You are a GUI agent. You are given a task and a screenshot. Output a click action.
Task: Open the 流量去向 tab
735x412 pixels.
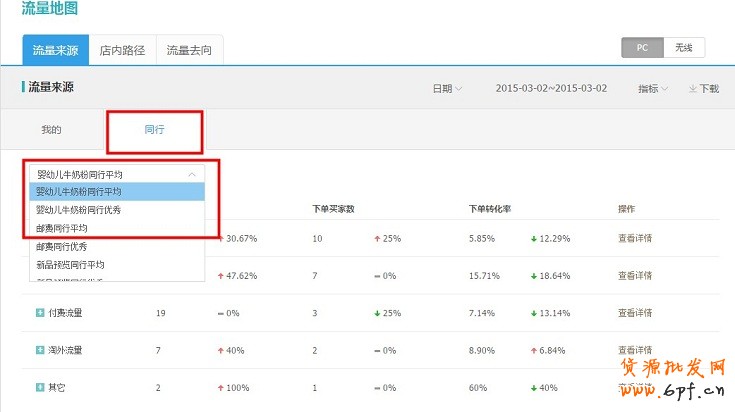(x=189, y=50)
